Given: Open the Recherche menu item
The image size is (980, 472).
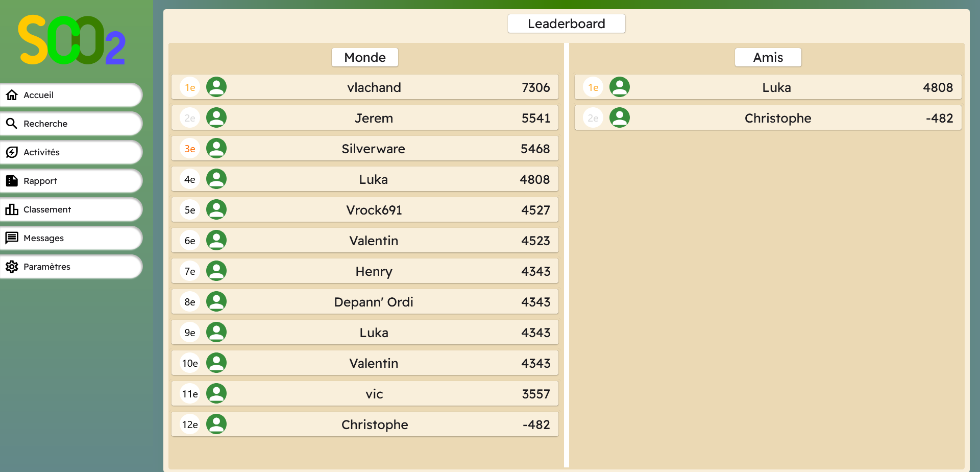Looking at the screenshot, I should [71, 124].
